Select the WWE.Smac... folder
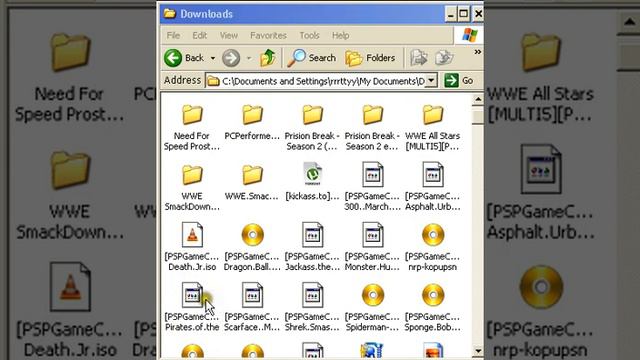The width and height of the screenshot is (640, 360). (x=252, y=183)
